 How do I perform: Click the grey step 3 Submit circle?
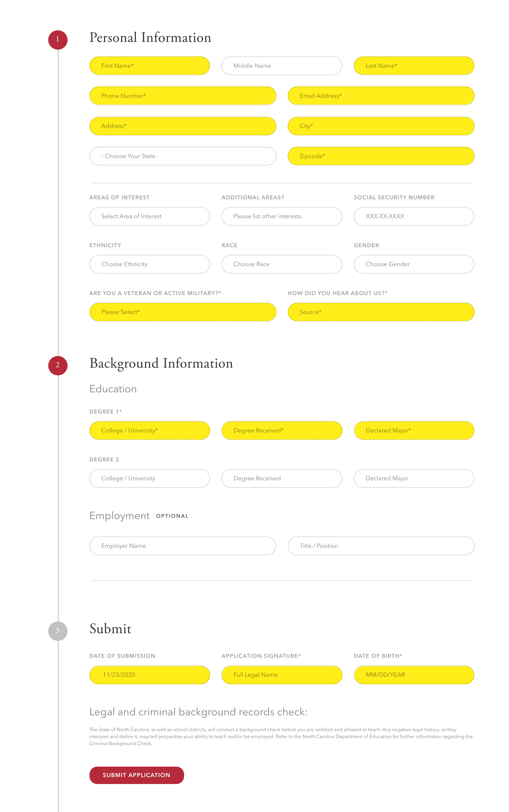[x=57, y=631]
